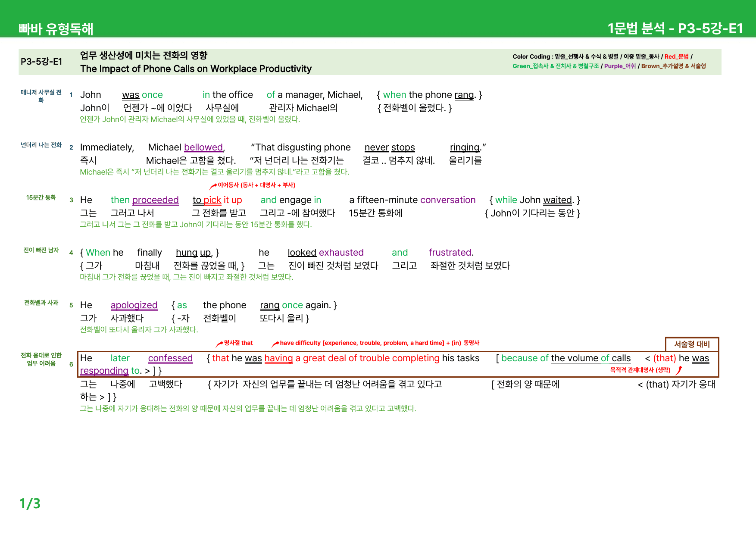This screenshot has width=756, height=535.
Task: Click the purple word 'apologized' in sentence 5
Action: point(134,305)
